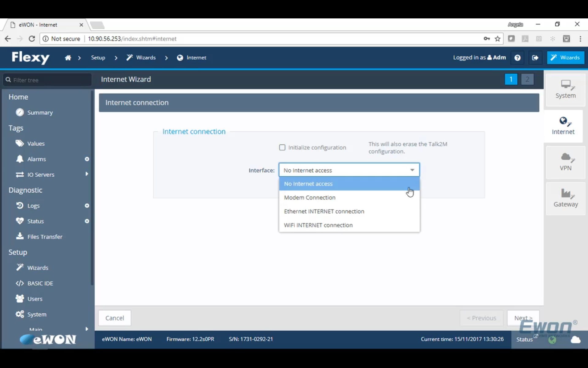Viewport: 588px width, 368px height.
Task: Select the Internet wizard panel
Action: pos(563,126)
